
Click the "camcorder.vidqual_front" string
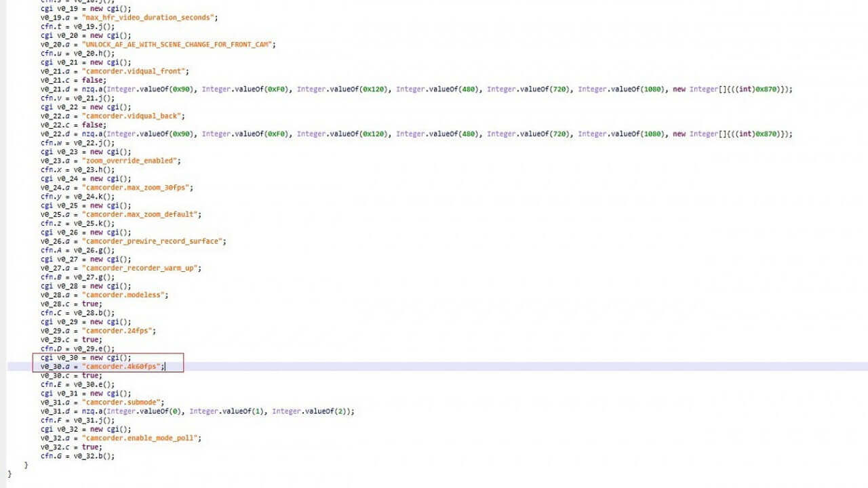135,71
